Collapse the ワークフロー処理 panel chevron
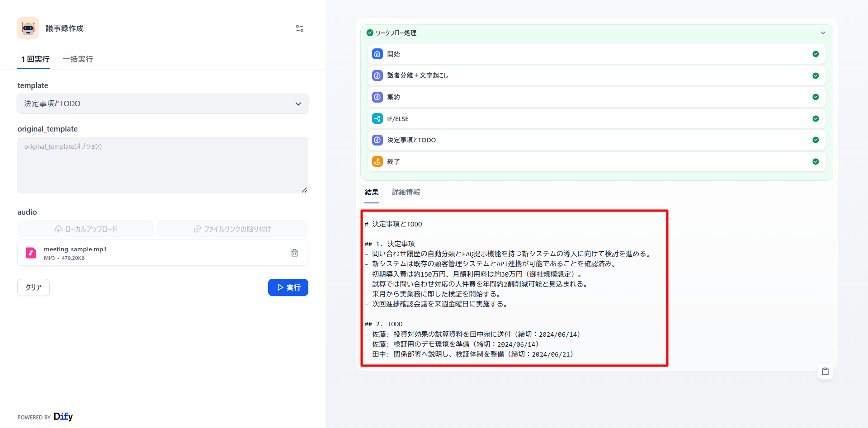The image size is (868, 428). tap(823, 33)
